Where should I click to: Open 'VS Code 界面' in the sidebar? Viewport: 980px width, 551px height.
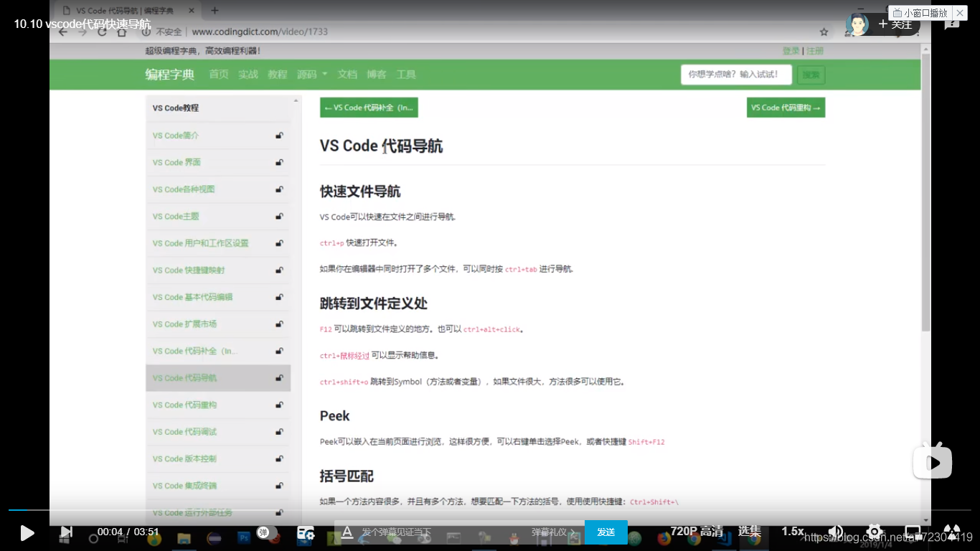pyautogui.click(x=176, y=162)
